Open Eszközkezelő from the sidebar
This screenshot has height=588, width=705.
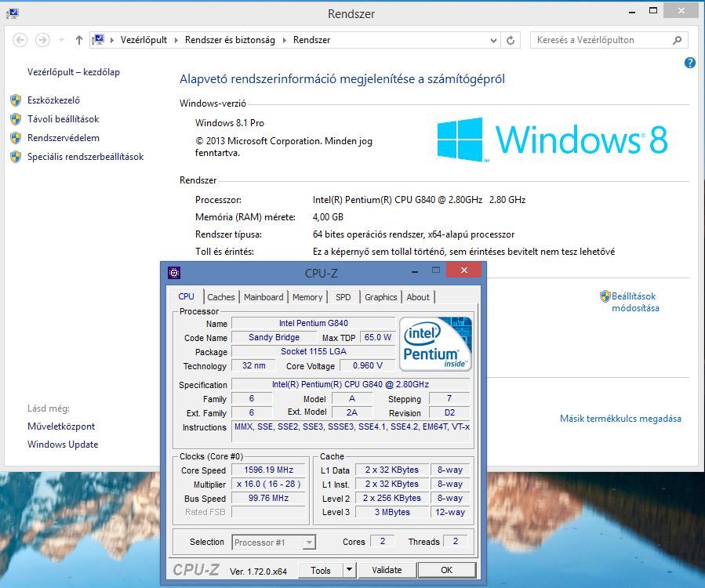tap(53, 100)
